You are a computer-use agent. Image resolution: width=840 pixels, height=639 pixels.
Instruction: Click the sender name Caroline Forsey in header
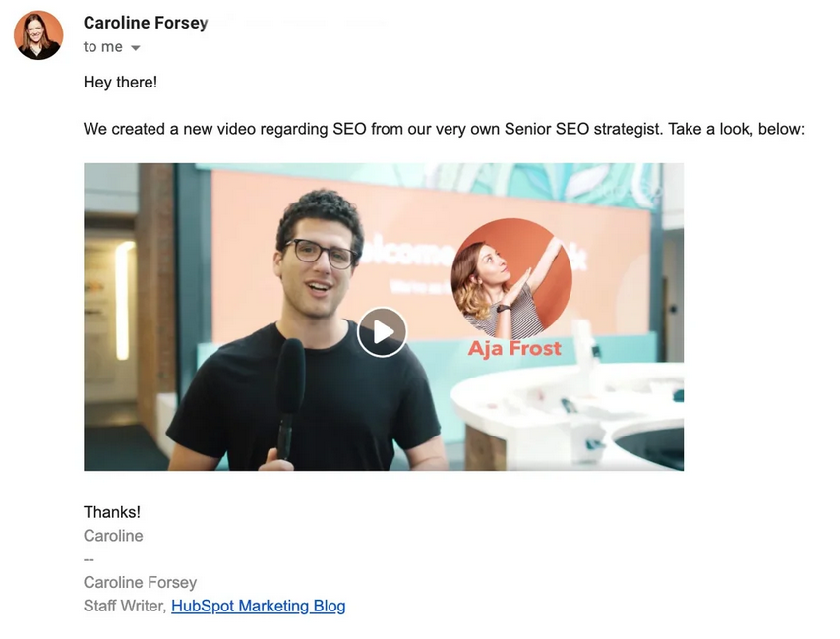coord(146,23)
